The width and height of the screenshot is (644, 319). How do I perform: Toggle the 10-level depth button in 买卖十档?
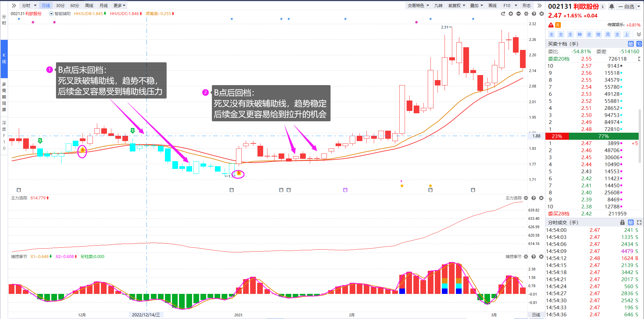coord(639,44)
